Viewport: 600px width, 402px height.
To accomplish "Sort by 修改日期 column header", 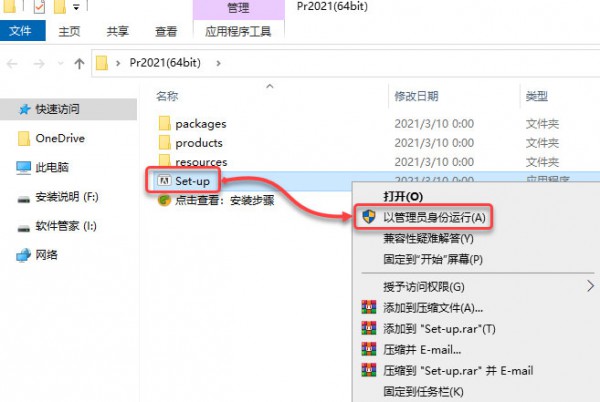I will [x=416, y=96].
